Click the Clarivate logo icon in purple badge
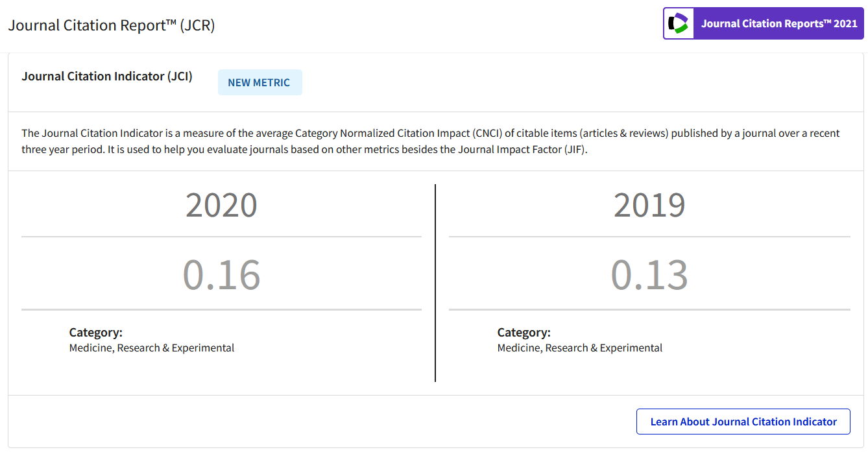The height and width of the screenshot is (452, 868). [x=678, y=23]
